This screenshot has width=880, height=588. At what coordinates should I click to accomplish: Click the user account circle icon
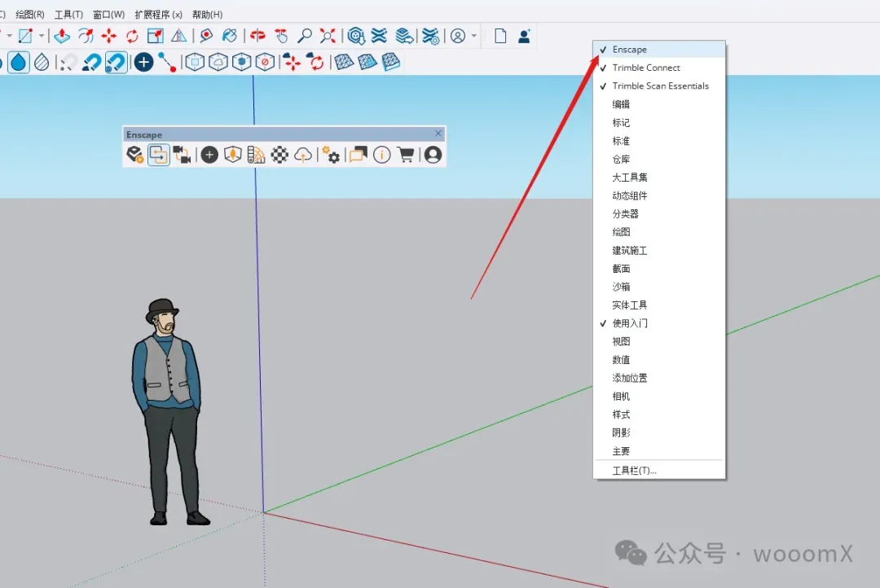[x=458, y=36]
